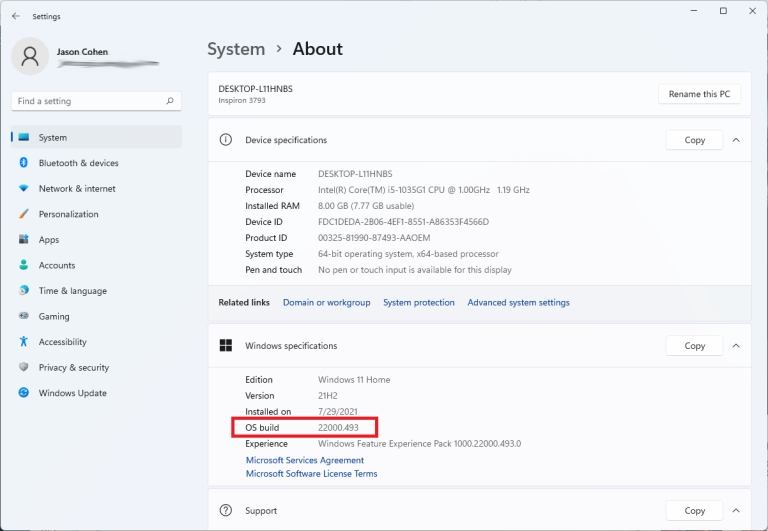Image resolution: width=768 pixels, height=531 pixels.
Task: Click the Device specifications info icon
Action: coord(225,140)
